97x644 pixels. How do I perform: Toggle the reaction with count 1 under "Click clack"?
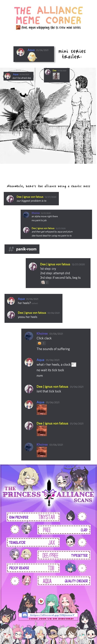tap(41, 343)
